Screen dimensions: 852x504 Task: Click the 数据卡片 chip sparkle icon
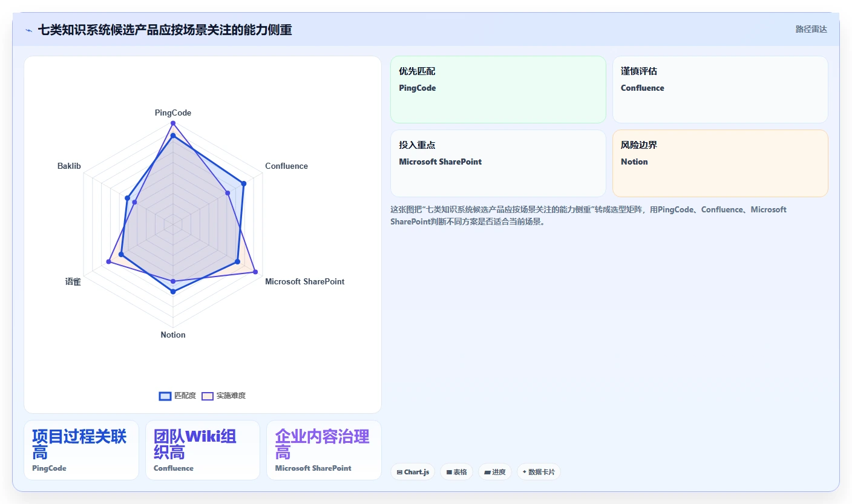(525, 472)
